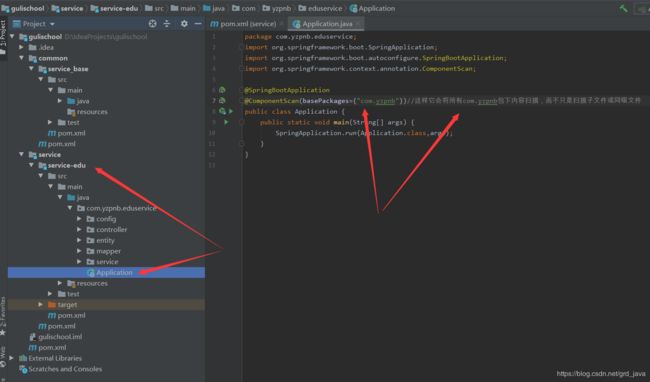Click the Spring bean gutter icon at @SpringBootApplication
The height and width of the screenshot is (382, 650).
pyautogui.click(x=222, y=90)
